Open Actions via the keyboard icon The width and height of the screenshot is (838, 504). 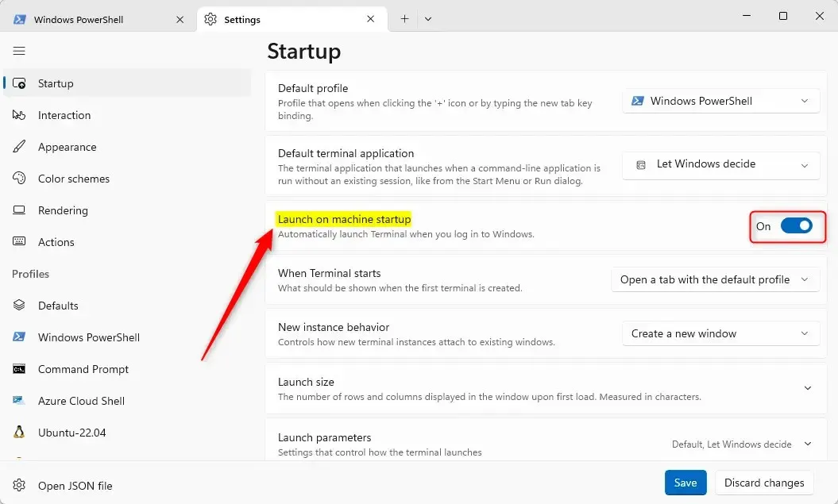click(20, 242)
